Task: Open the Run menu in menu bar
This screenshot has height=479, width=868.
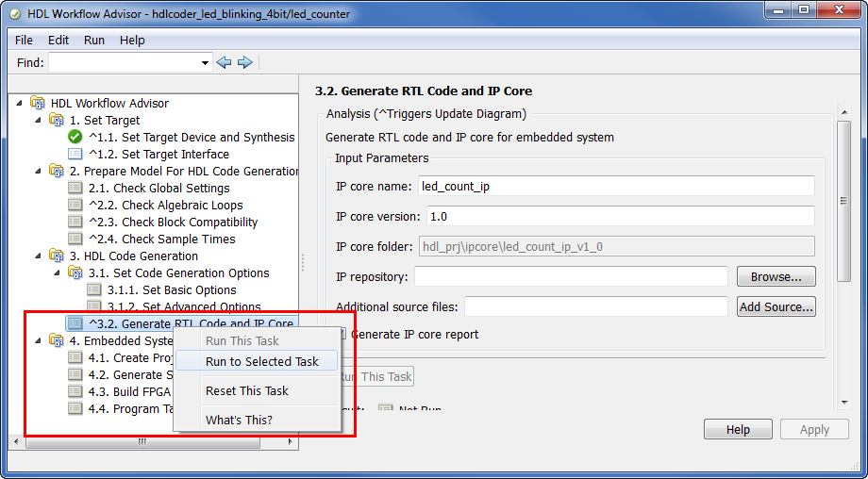Action: point(94,41)
